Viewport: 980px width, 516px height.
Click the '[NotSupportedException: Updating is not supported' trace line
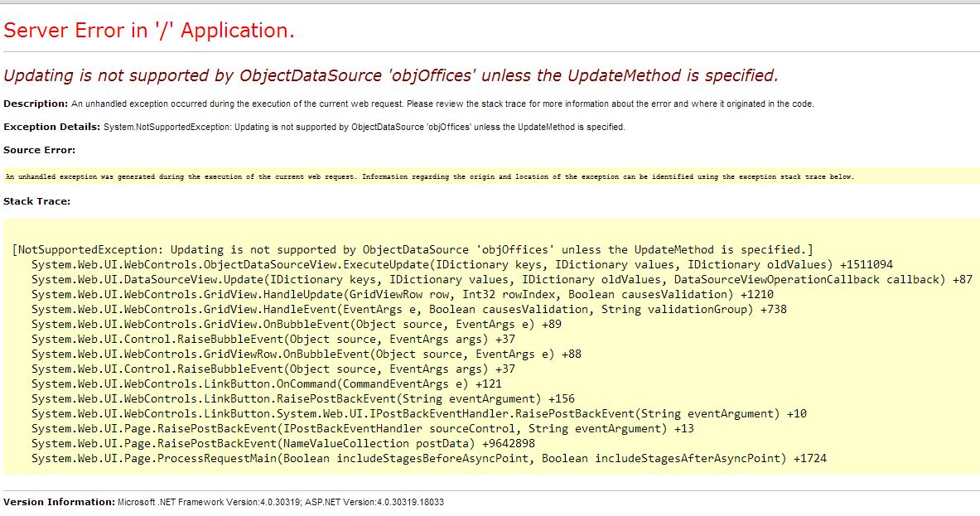(413, 249)
